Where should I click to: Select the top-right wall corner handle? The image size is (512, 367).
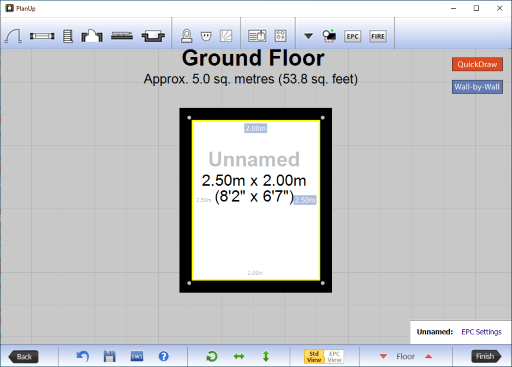coord(323,118)
